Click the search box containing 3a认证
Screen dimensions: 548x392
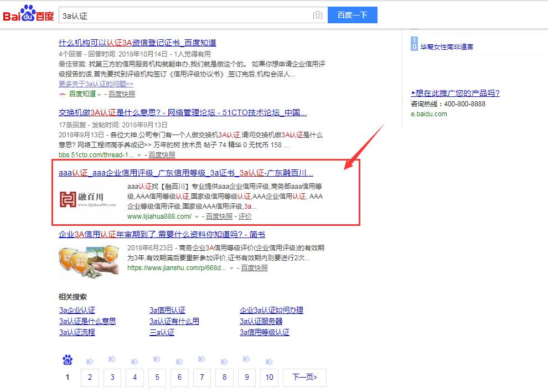(x=183, y=16)
